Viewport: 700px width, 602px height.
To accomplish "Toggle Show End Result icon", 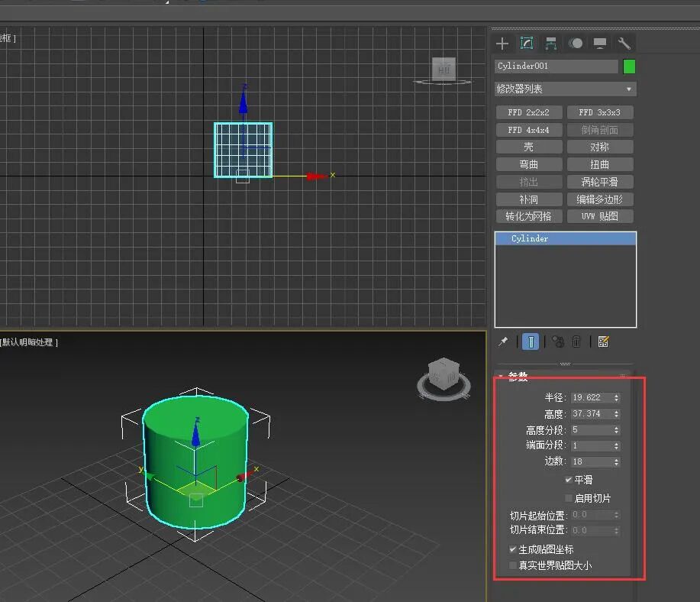I will [x=531, y=342].
